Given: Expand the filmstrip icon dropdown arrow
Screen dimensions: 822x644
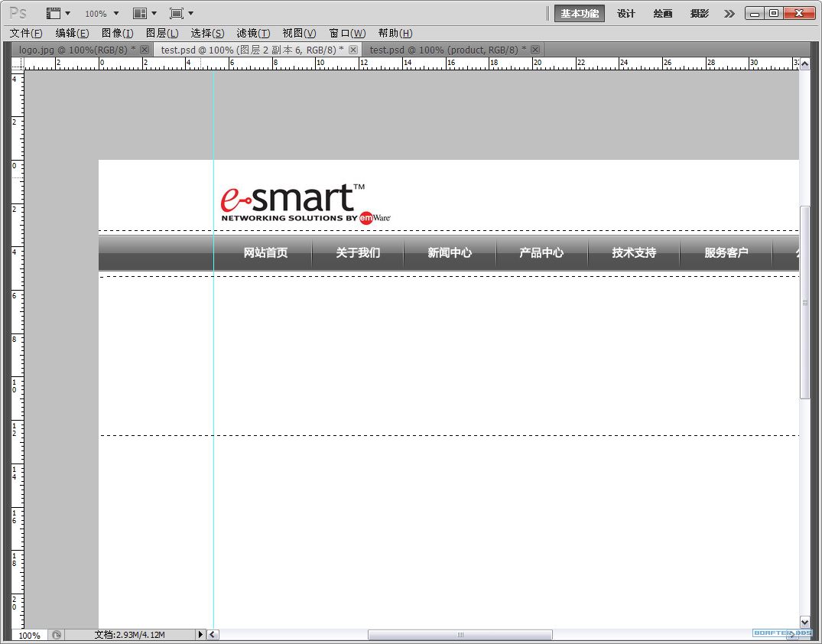Looking at the screenshot, I should [x=67, y=13].
